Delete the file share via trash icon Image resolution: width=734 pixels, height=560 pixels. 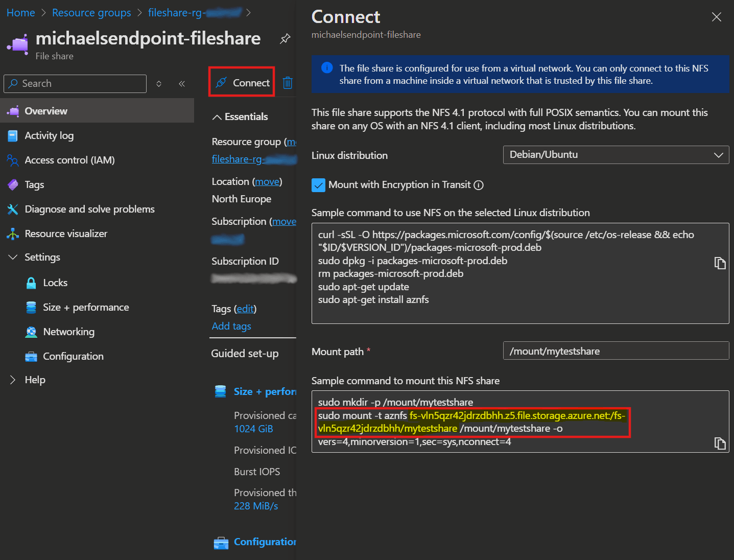288,83
